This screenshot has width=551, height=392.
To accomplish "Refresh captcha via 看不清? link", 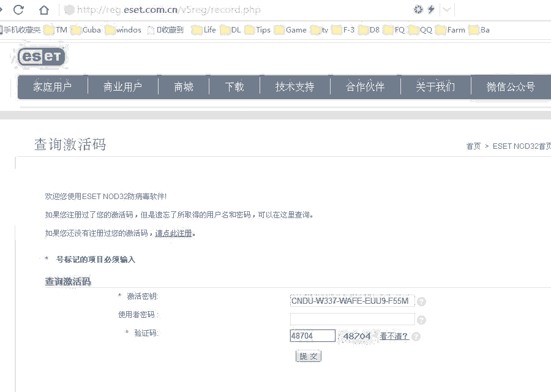I will (394, 336).
